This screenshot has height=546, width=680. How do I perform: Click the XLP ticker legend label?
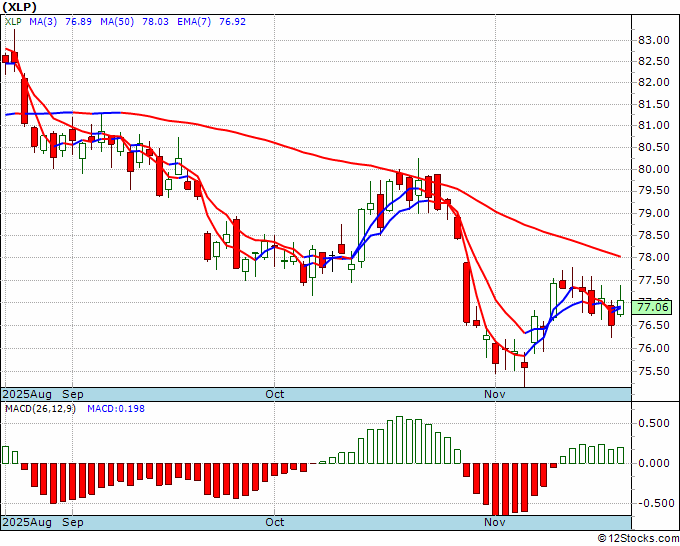13,22
